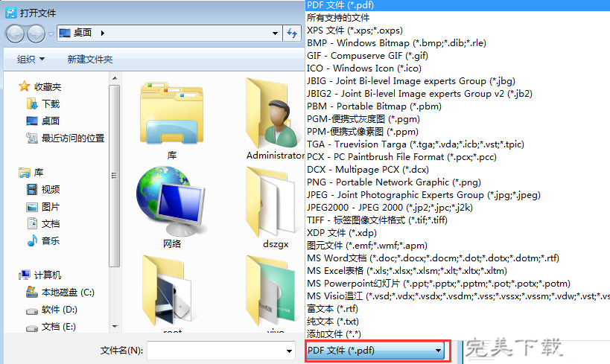Choose PPM-便携式像素图 (*.ppm) option
This screenshot has height=364, width=610.
coord(457,132)
